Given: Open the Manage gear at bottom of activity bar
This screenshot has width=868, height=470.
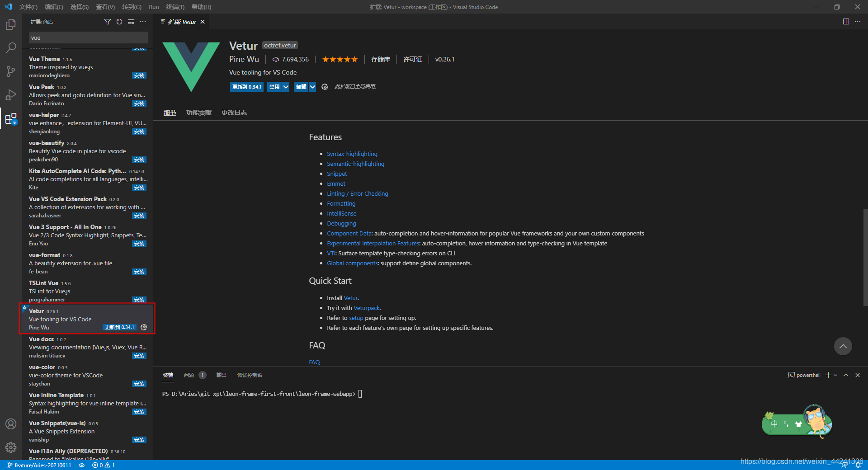Looking at the screenshot, I should [11, 447].
